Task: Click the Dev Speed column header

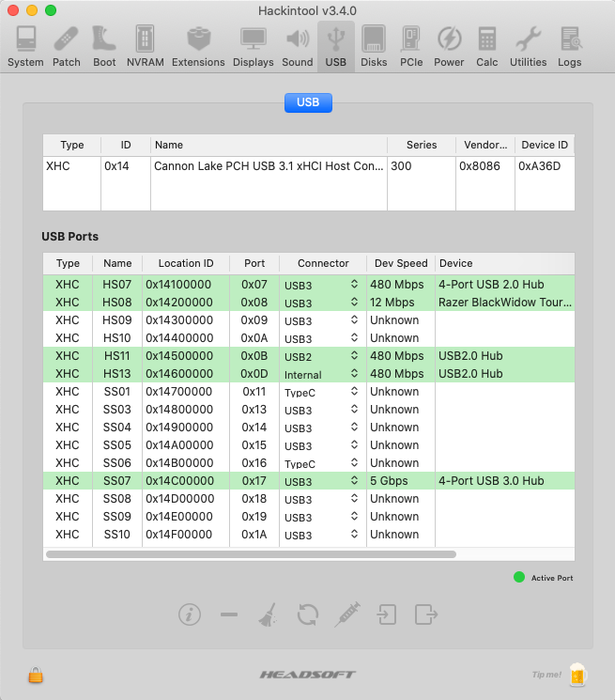Action: 401,263
